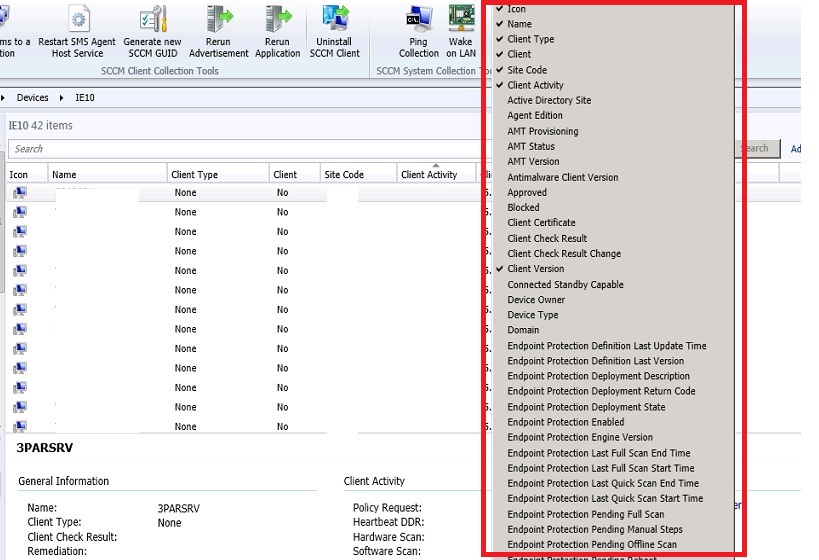Click the IE10 breadcrumb

[85, 98]
